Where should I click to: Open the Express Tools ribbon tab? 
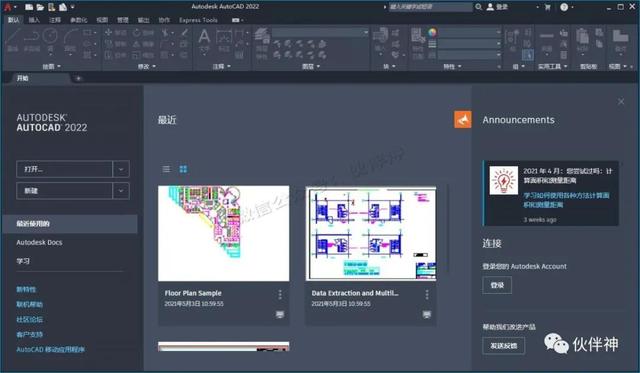[x=198, y=20]
